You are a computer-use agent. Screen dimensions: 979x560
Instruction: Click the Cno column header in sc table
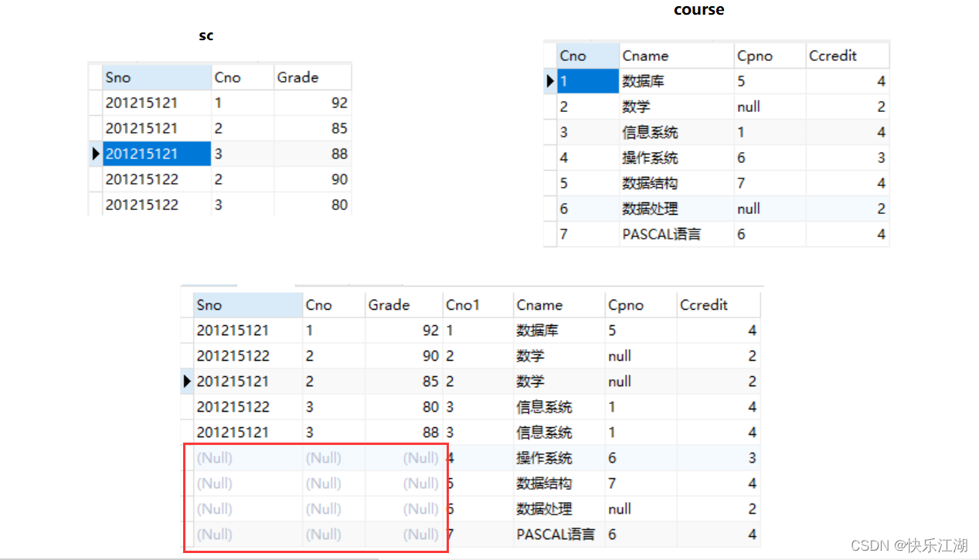point(243,77)
